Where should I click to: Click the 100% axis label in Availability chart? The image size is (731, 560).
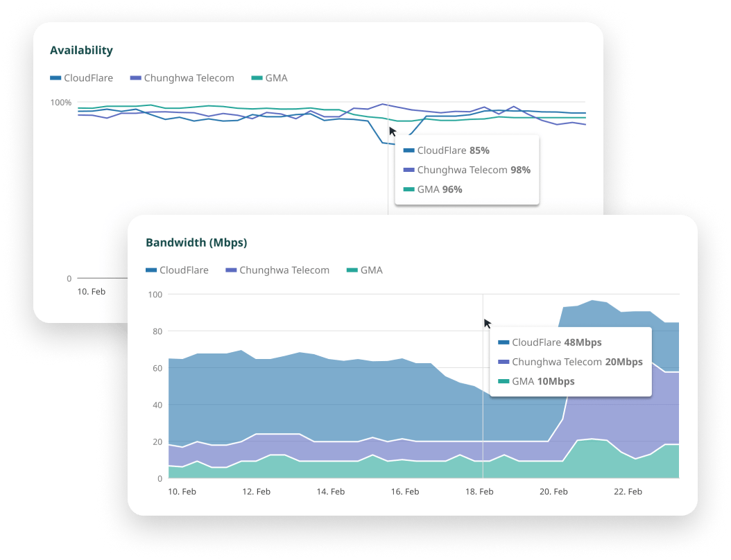point(61,103)
